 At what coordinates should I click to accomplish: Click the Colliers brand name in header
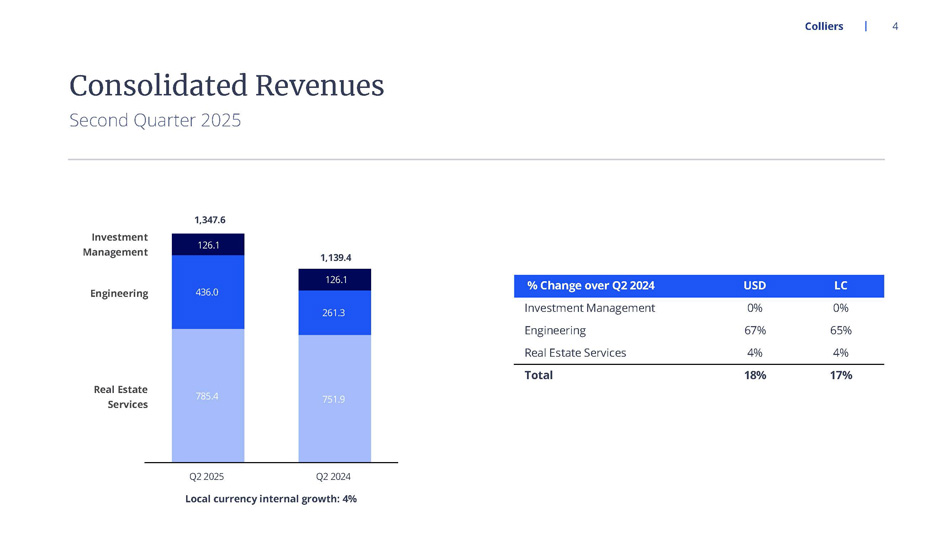[823, 26]
